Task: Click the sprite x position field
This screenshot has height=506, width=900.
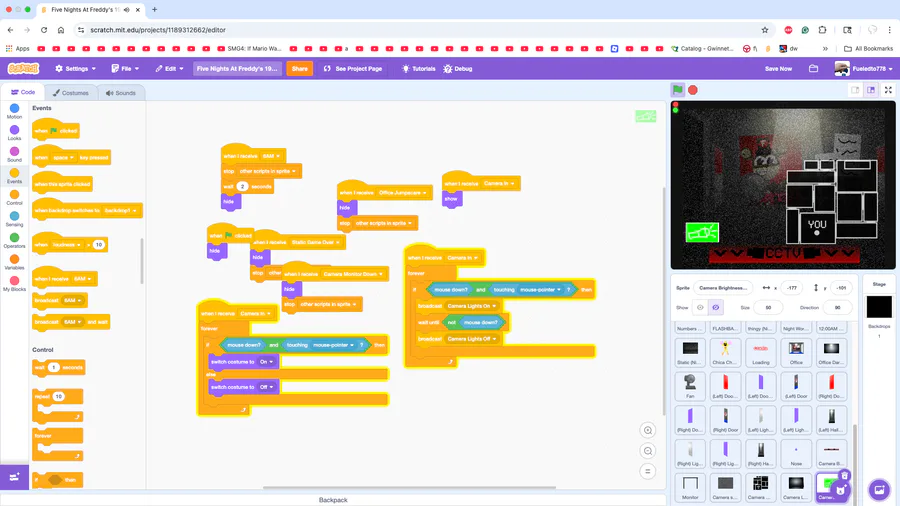Action: pyautogui.click(x=792, y=287)
